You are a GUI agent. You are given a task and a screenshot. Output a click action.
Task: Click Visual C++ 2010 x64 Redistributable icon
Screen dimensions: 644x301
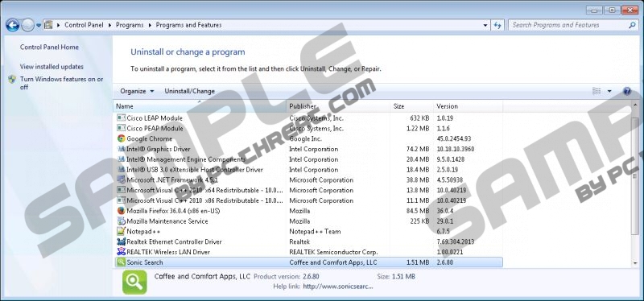121,190
